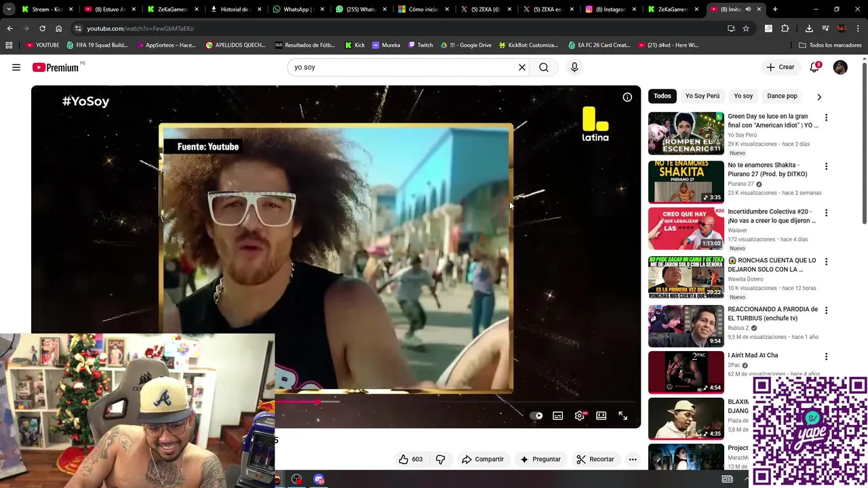Open options for No te enamores Shakita

pos(826,166)
